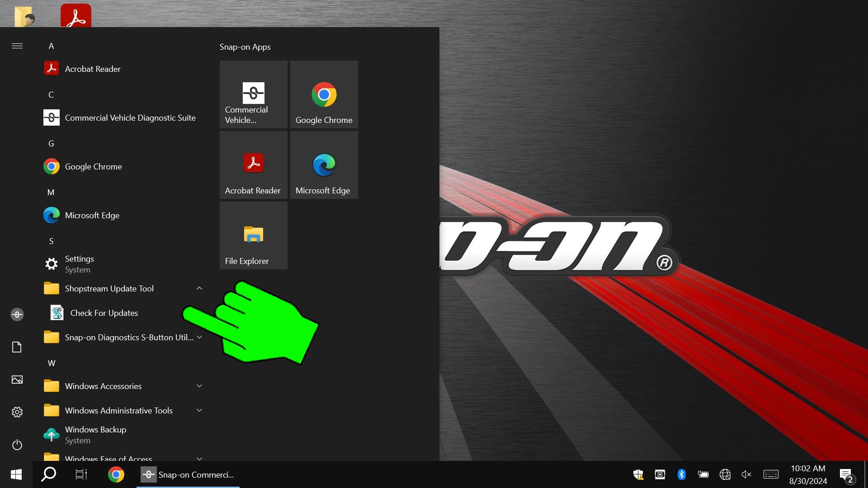Launch the Google Chrome tile
The width and height of the screenshot is (868, 488).
click(324, 94)
